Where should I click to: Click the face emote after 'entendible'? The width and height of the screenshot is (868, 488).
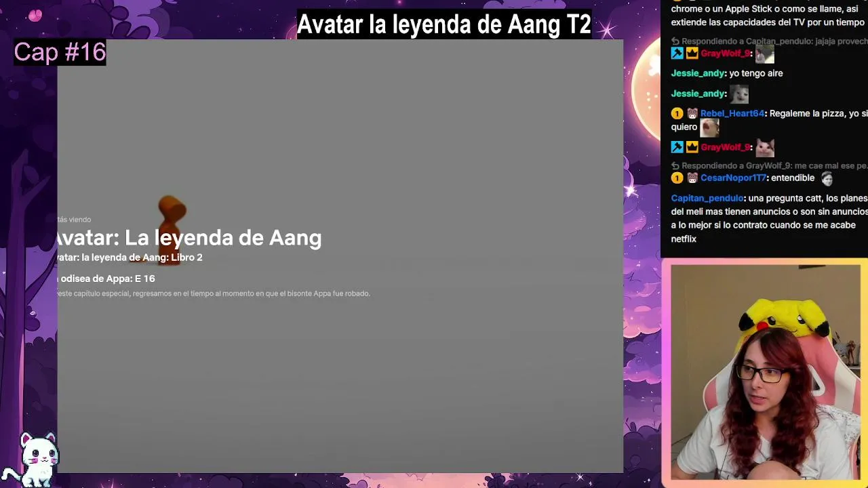click(827, 178)
